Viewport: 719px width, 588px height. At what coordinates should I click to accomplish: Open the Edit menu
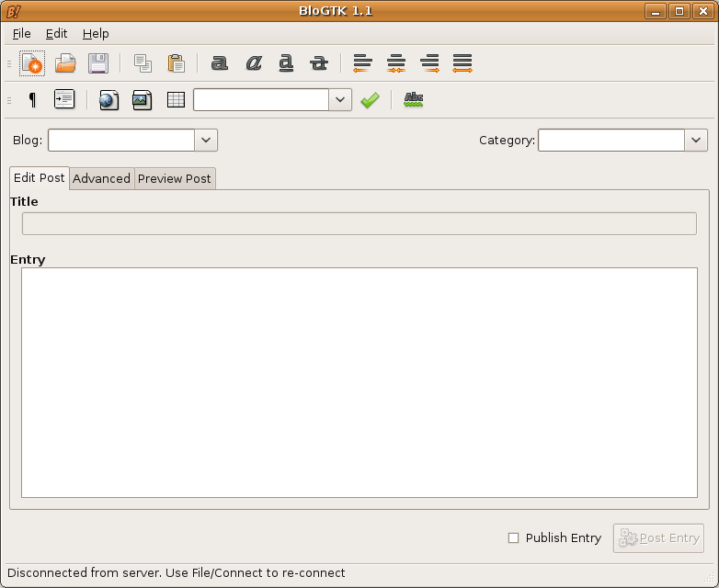56,33
